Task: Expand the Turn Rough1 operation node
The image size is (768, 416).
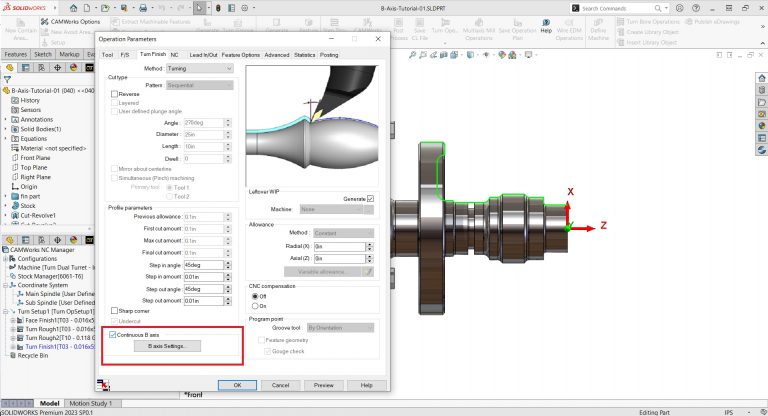Action: 13,329
